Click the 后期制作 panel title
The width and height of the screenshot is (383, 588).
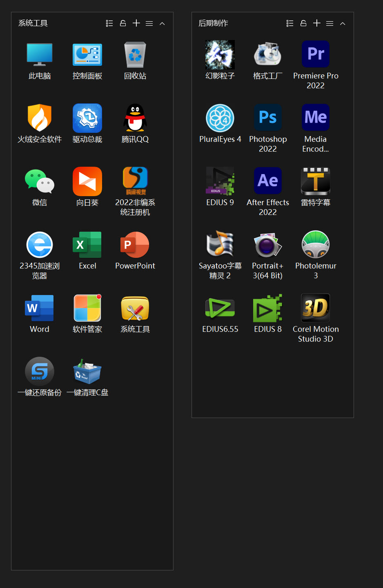click(214, 23)
